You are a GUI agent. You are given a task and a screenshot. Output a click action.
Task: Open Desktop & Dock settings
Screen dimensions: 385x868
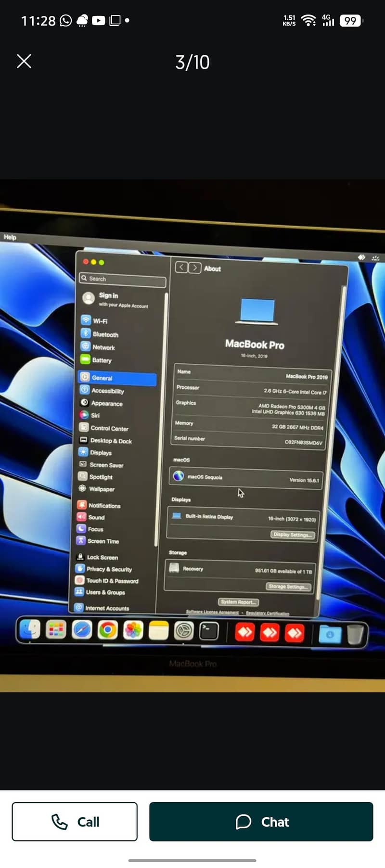[x=105, y=440]
